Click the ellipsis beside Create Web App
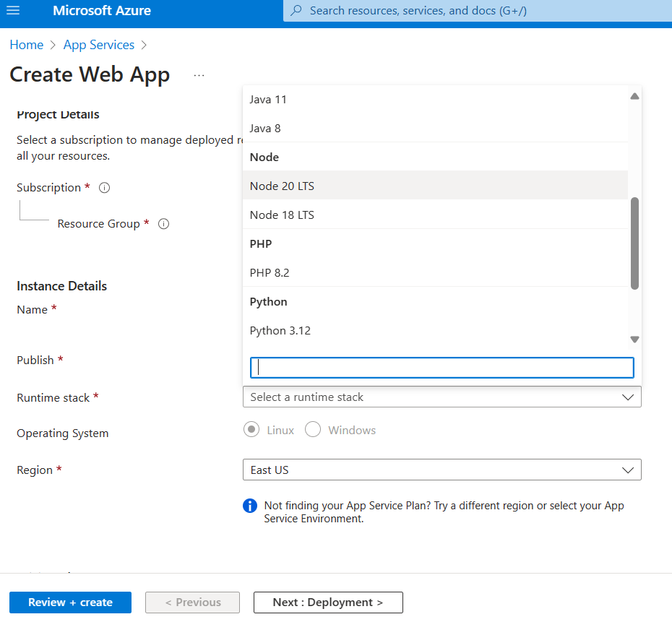672x622 pixels. click(199, 75)
